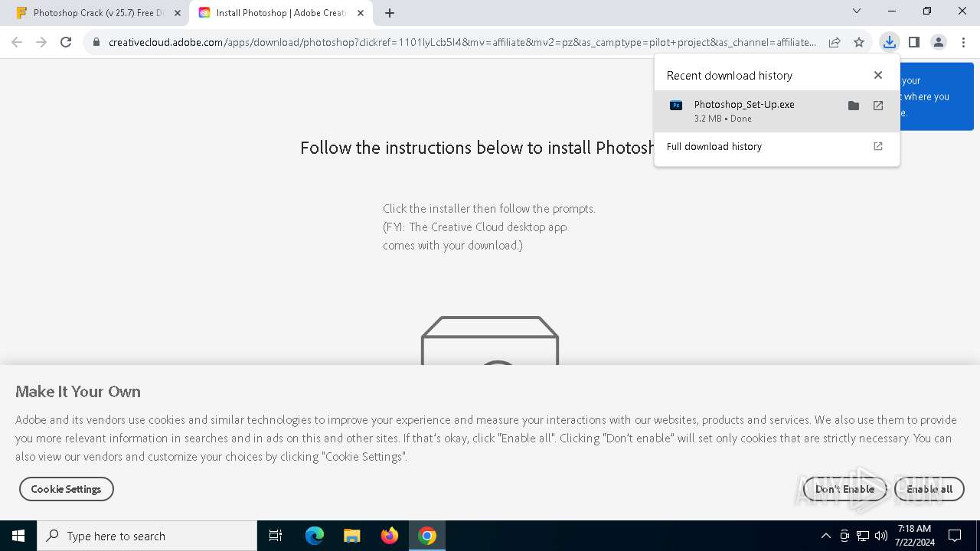Image resolution: width=980 pixels, height=551 pixels.
Task: Click the browser Back arrow
Action: pyautogui.click(x=17, y=43)
